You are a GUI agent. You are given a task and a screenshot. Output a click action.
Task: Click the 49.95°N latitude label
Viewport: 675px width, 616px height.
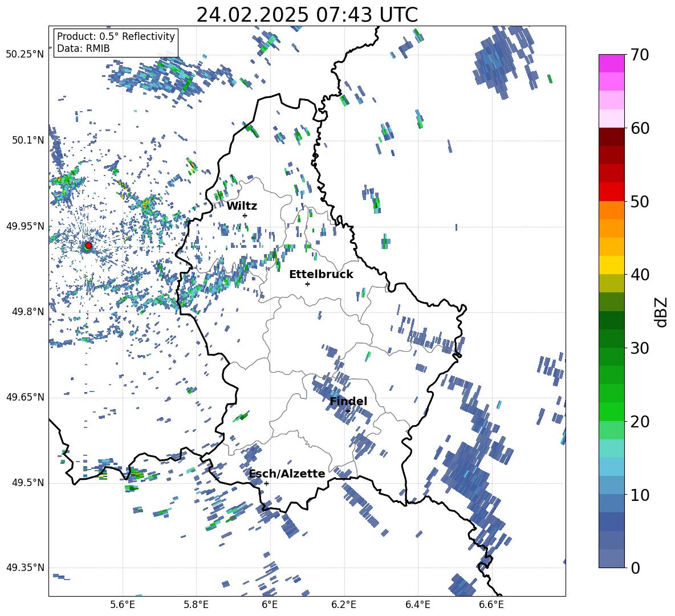point(25,226)
